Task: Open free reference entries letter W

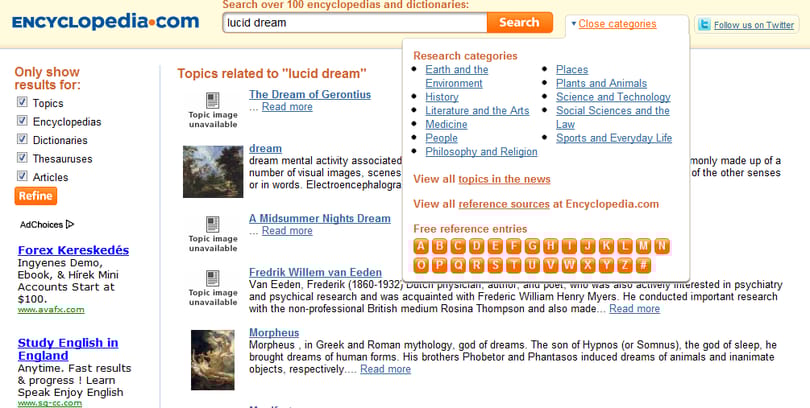Action: click(x=569, y=265)
